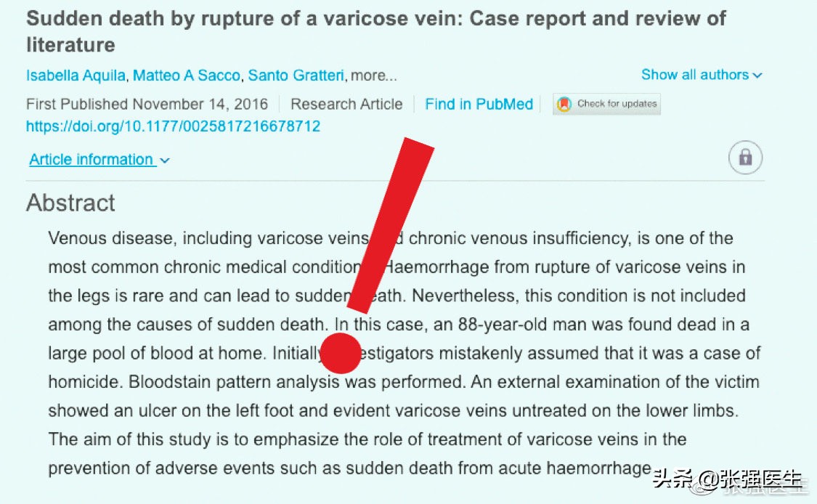
Task: Click the Abstract section heading
Action: (70, 203)
